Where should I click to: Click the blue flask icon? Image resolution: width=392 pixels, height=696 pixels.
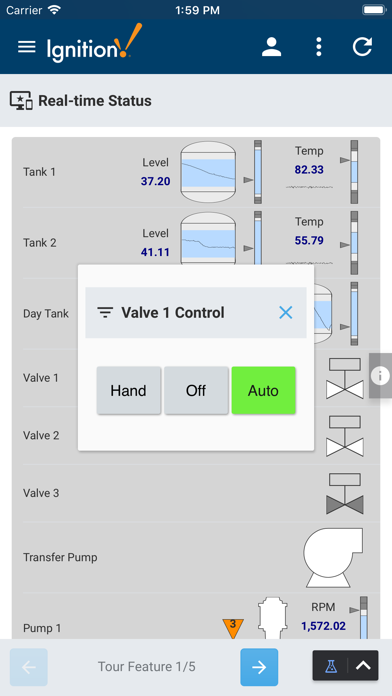point(330,665)
